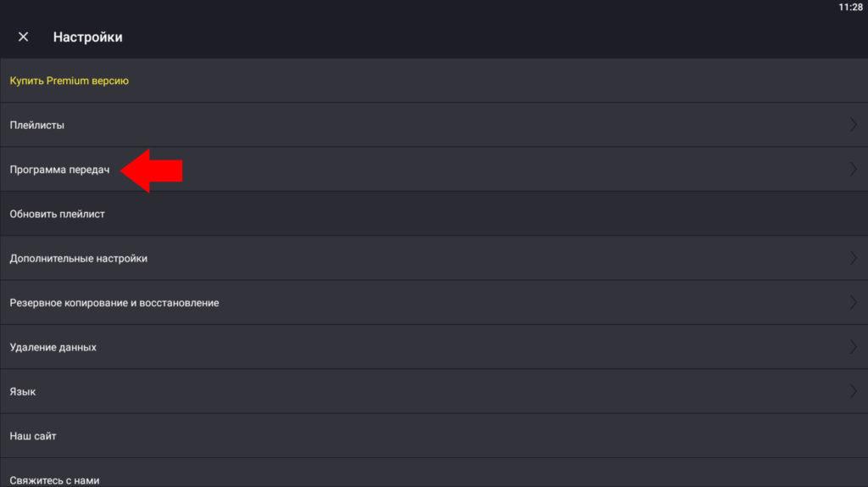Open Дополнительные настройки entry
The height and width of the screenshot is (487, 868).
tap(434, 258)
